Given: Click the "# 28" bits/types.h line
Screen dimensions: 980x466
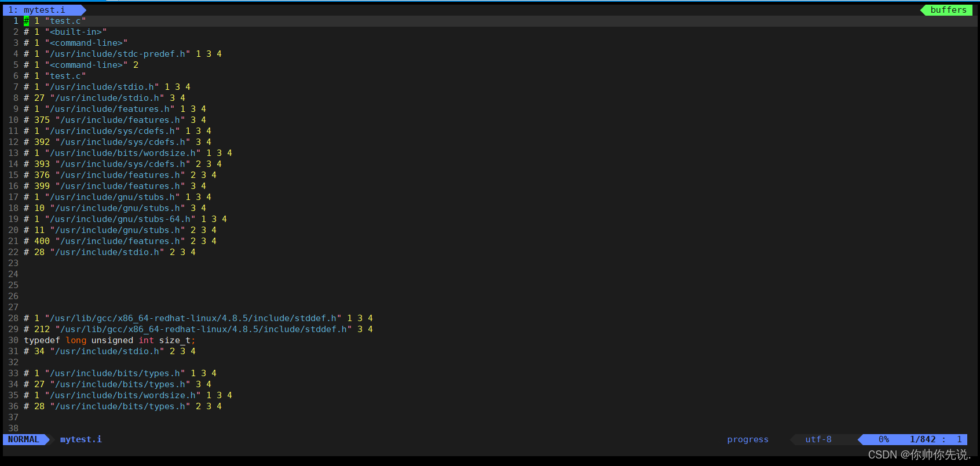Looking at the screenshot, I should tap(123, 406).
